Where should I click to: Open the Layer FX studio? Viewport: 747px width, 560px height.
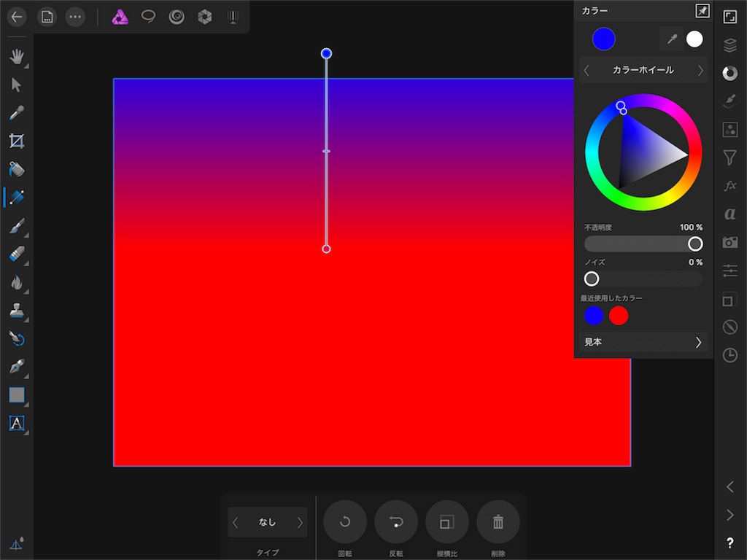729,186
